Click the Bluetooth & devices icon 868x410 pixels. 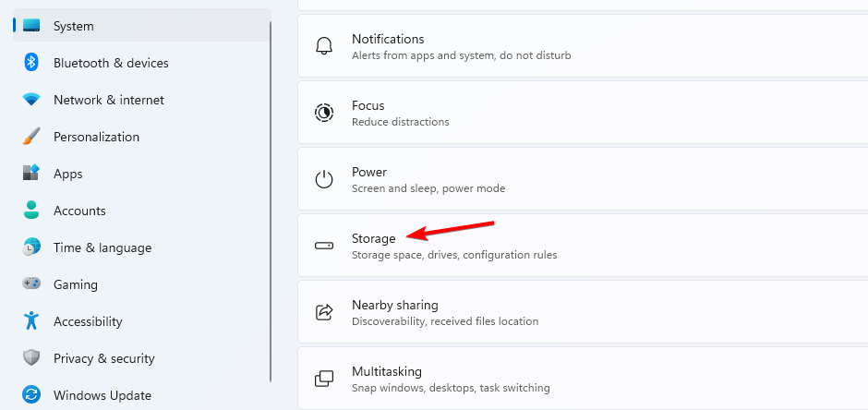point(31,63)
